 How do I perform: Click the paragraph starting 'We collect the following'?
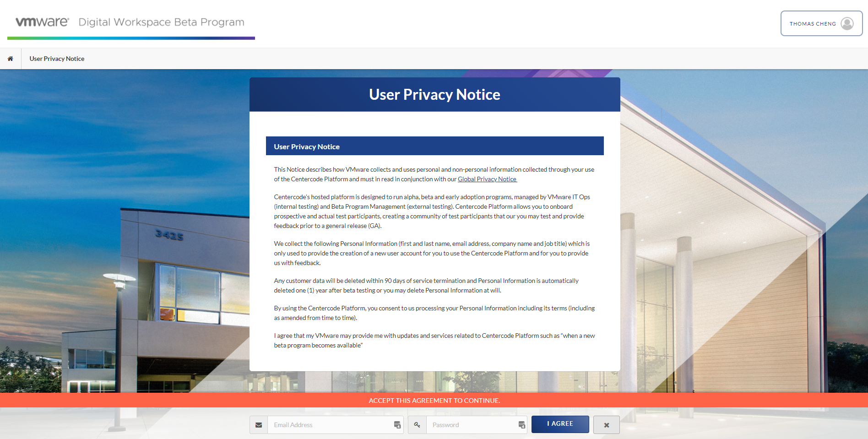pyautogui.click(x=431, y=253)
